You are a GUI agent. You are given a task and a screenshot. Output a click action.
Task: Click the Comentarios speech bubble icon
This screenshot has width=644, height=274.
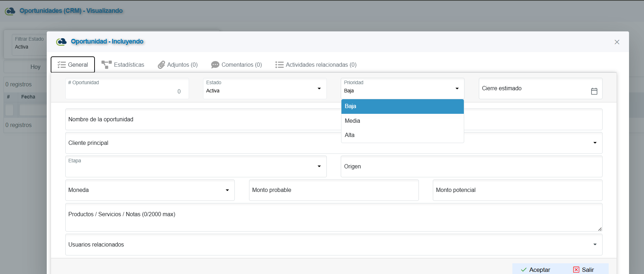(215, 65)
